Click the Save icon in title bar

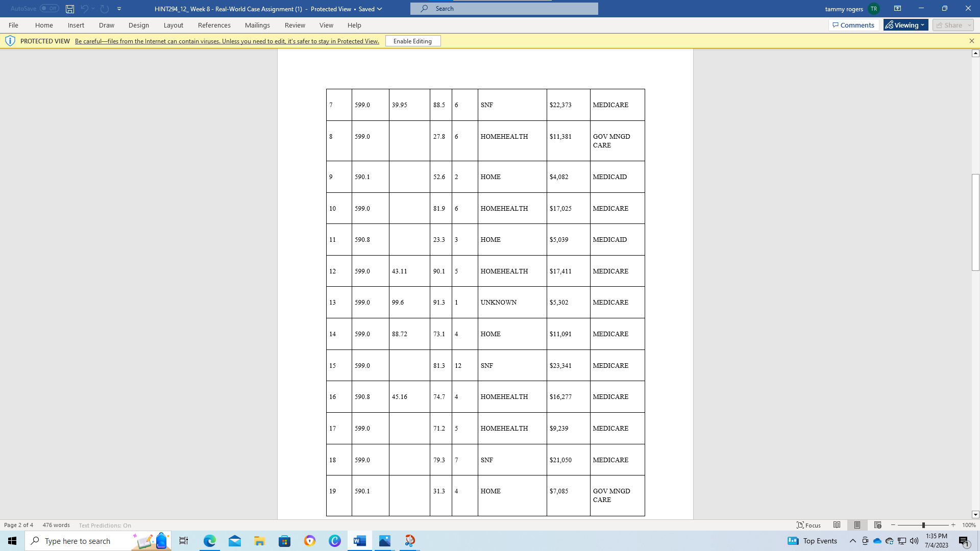coord(70,9)
